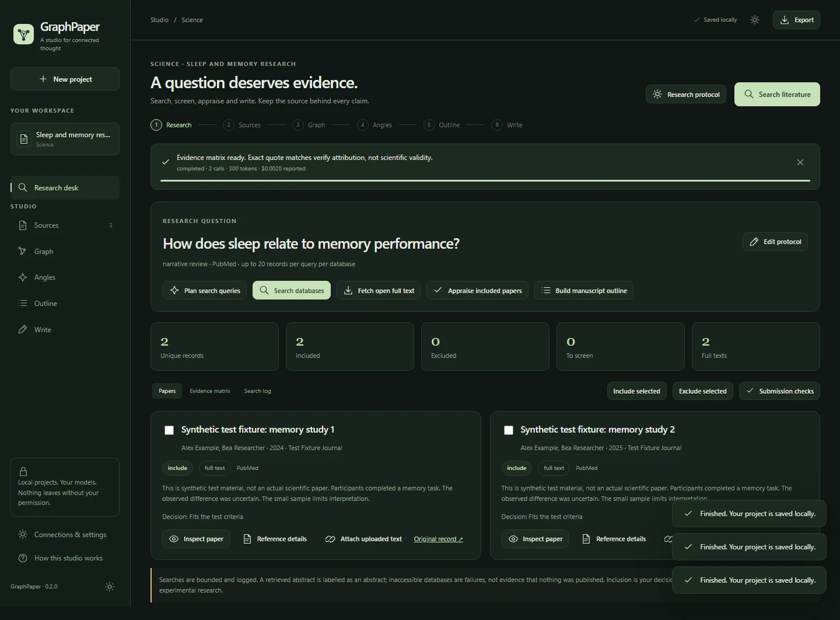Click Plan search queries
This screenshot has height=620, width=840.
205,291
